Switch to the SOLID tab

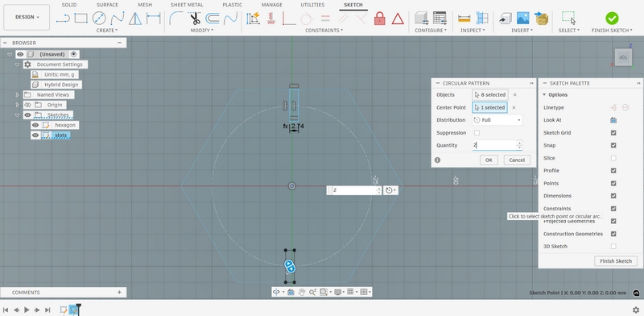click(x=69, y=5)
